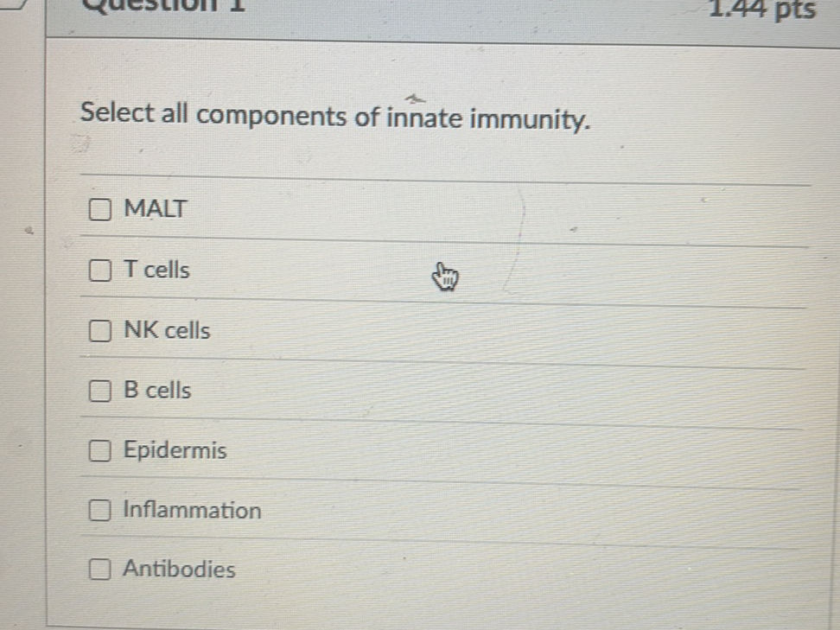Image resolution: width=840 pixels, height=630 pixels.
Task: Check the NK cells answer checkbox
Action: tap(99, 329)
